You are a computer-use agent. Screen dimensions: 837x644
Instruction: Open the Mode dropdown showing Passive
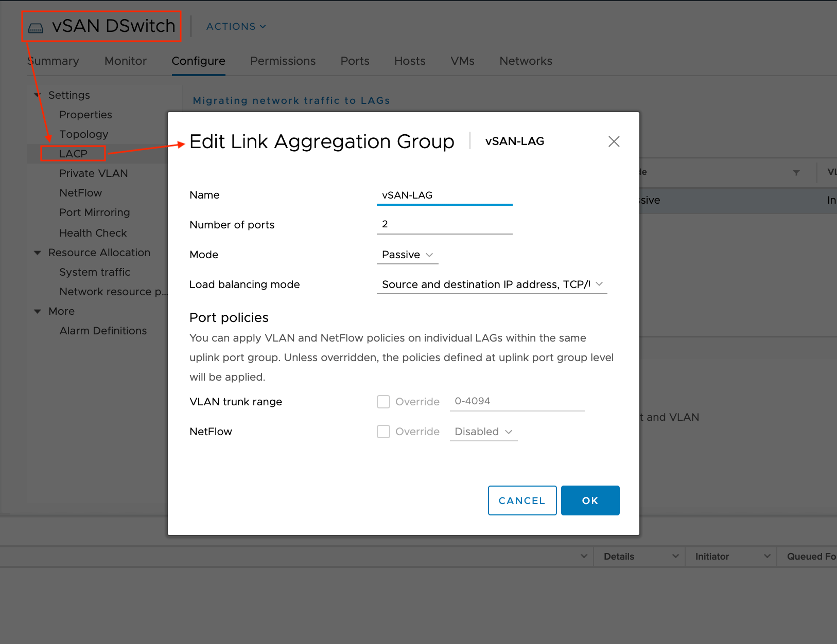tap(407, 255)
